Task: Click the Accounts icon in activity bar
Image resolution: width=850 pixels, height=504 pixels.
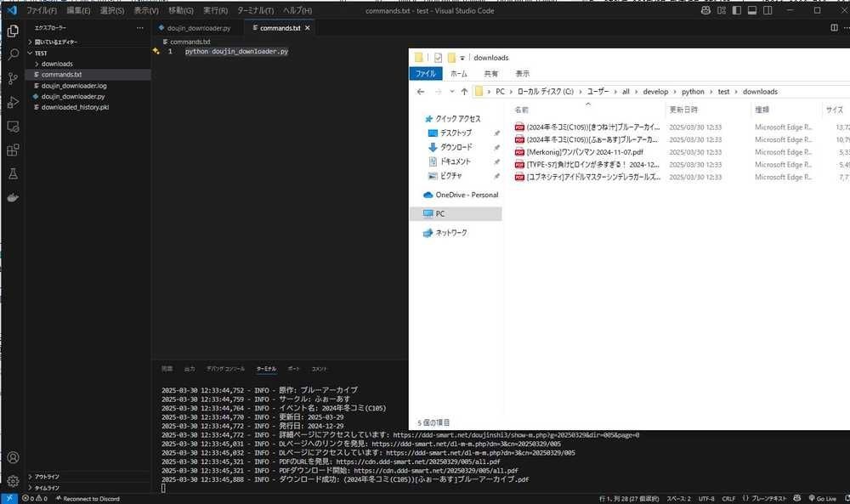Action: (13, 457)
